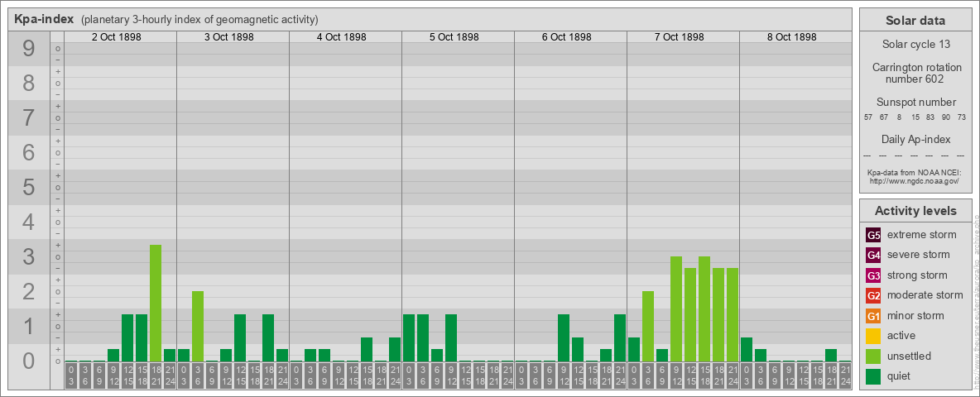Click the G5 extreme storm badge
The image size is (980, 397).
pos(873,235)
